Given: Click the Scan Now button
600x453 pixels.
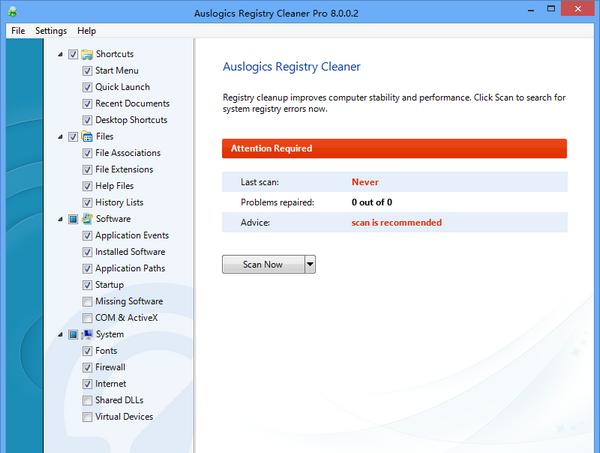Looking at the screenshot, I should [x=263, y=264].
